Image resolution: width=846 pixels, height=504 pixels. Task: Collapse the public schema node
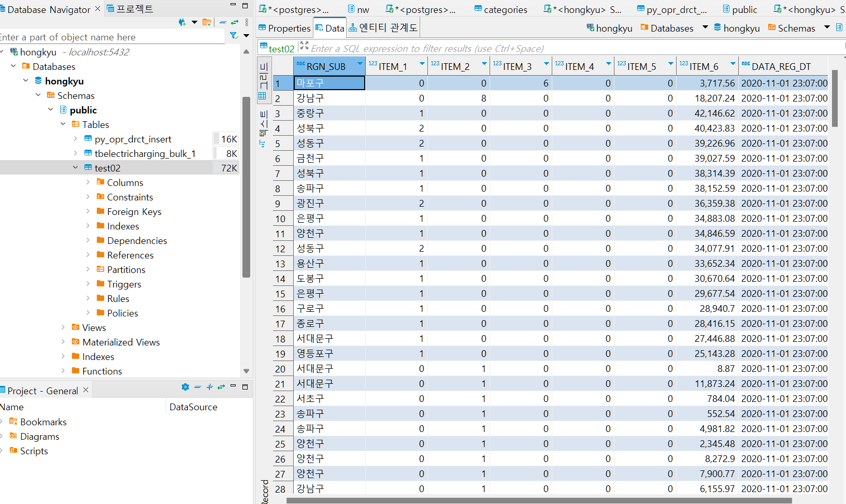(51, 110)
